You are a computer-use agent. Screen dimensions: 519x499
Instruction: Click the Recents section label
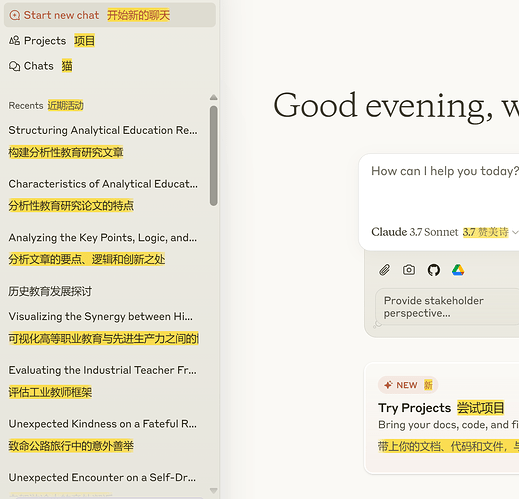[x=26, y=106]
